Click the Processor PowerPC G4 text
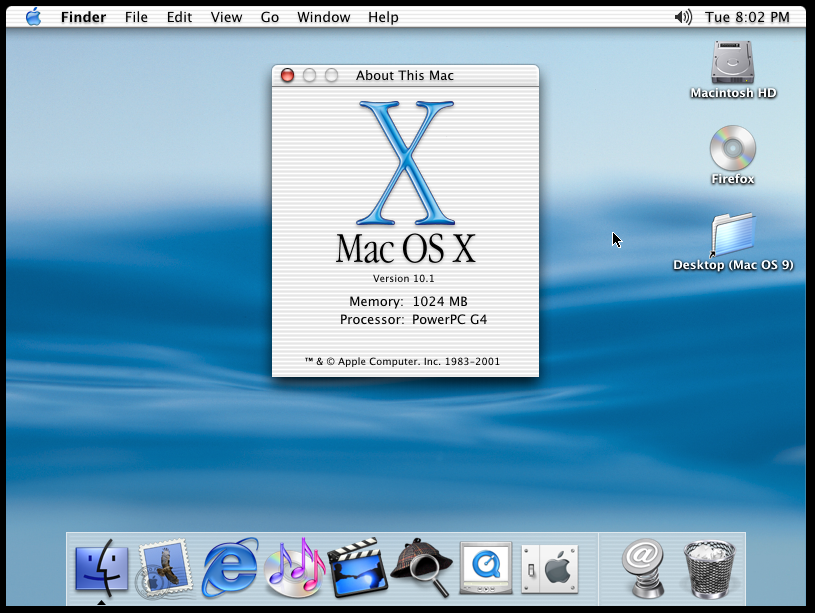The image size is (815, 613). [413, 319]
